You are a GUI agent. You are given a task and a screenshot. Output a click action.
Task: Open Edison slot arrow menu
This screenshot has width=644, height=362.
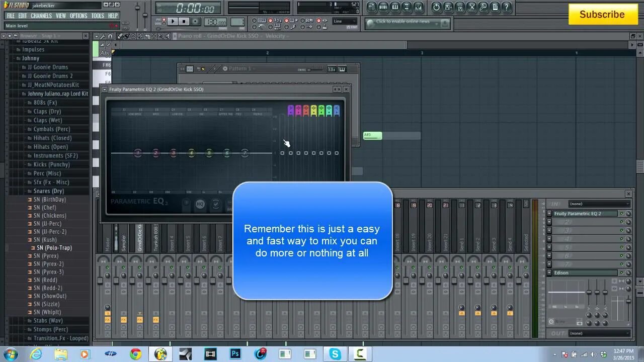coord(549,273)
